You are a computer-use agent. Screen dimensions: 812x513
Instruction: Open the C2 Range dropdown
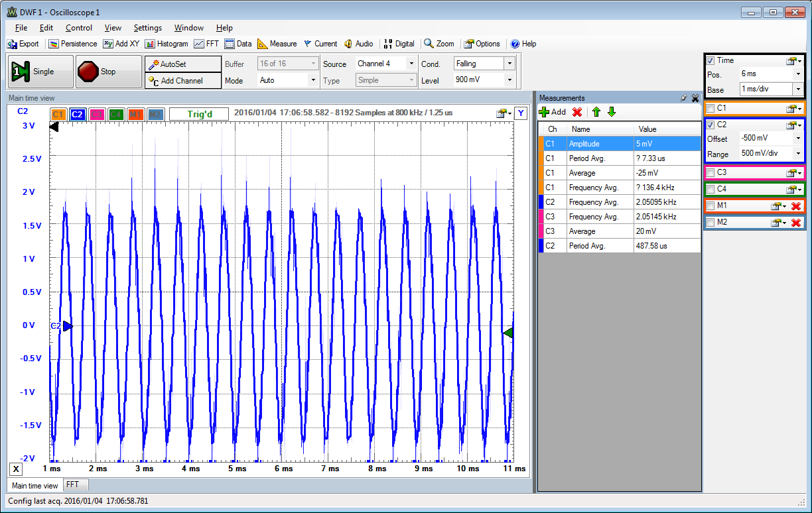[x=797, y=154]
